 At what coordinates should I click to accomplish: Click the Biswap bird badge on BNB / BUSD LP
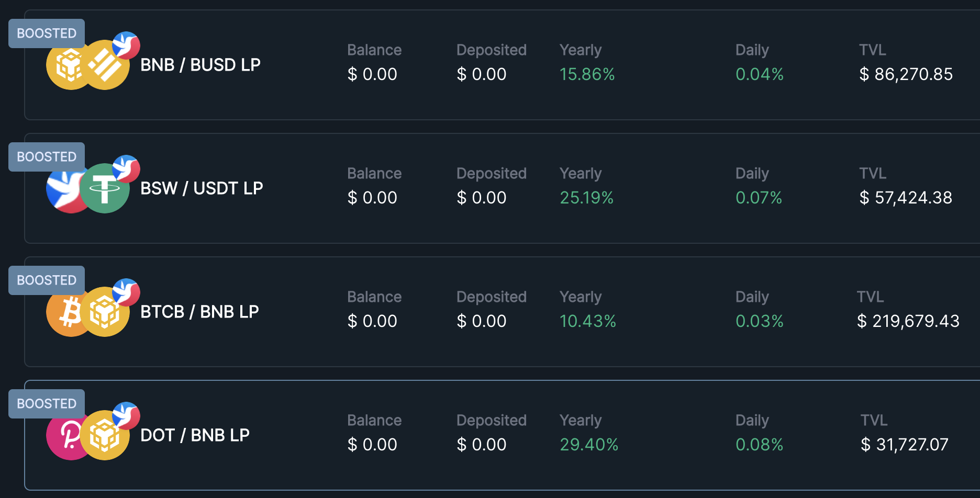[x=126, y=45]
